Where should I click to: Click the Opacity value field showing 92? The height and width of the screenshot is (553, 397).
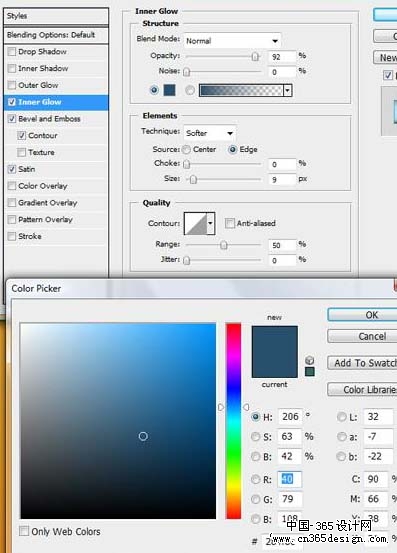(x=282, y=56)
